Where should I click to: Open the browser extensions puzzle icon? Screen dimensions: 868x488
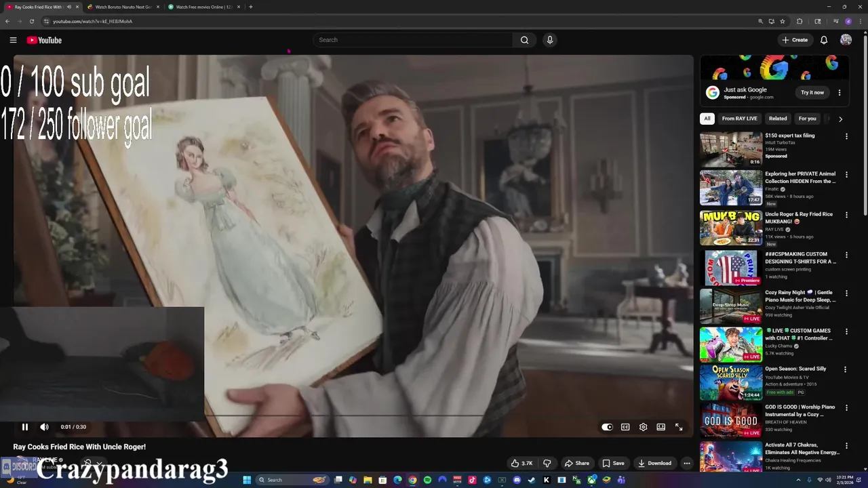click(x=799, y=21)
